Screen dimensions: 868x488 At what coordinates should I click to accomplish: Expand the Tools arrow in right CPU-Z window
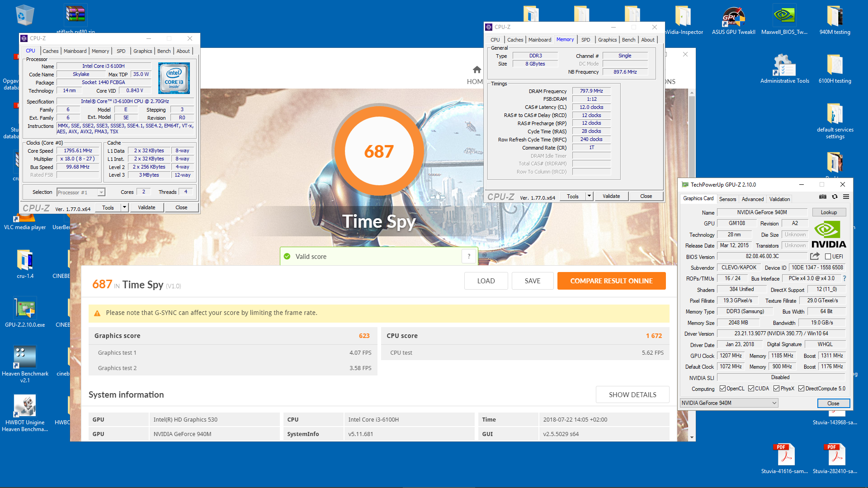click(x=589, y=196)
